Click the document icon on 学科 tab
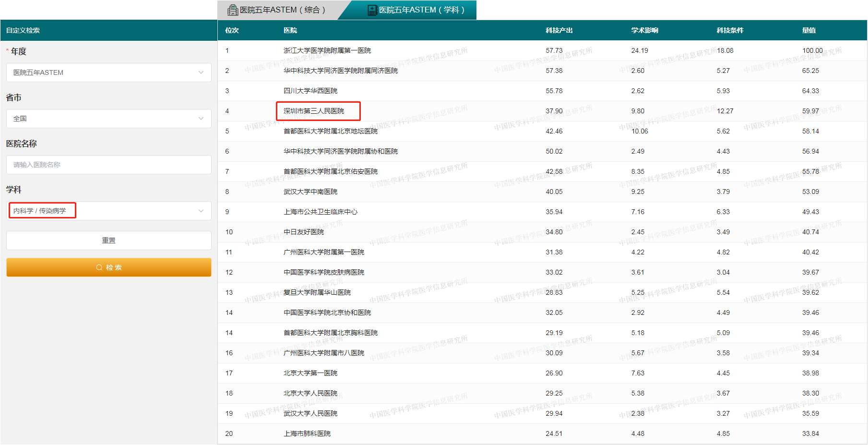The height and width of the screenshot is (445, 868). [372, 10]
